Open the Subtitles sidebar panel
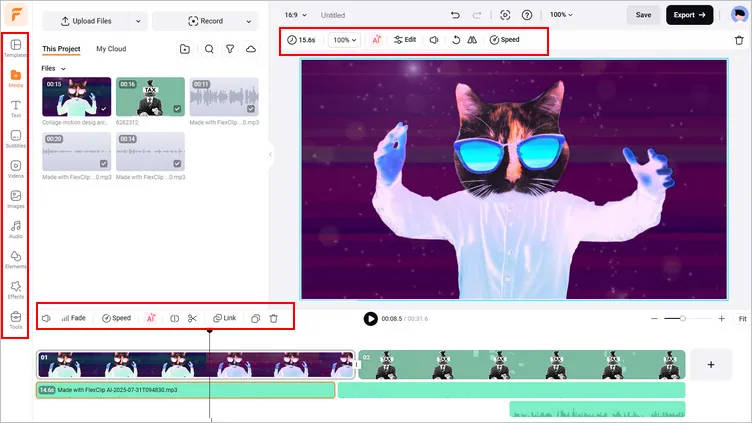752x423 pixels. click(15, 139)
